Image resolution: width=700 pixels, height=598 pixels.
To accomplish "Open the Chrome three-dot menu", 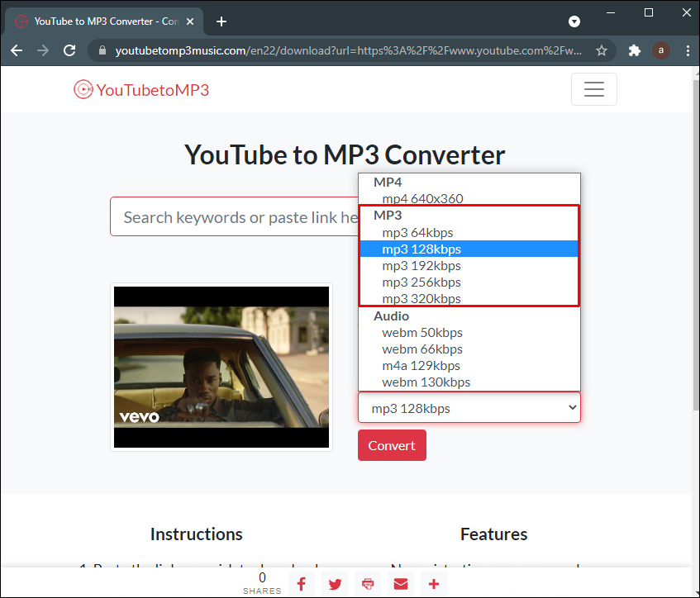I will coord(688,50).
